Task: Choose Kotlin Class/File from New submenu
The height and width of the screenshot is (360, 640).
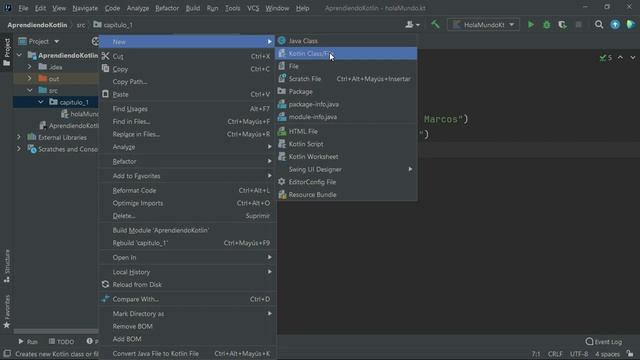Action: click(x=347, y=53)
